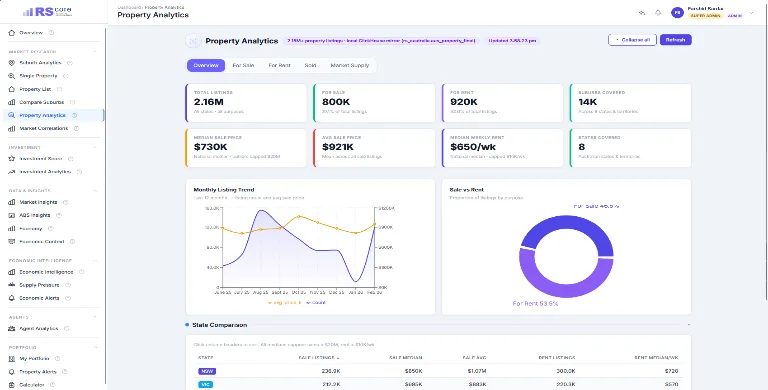Click the Dashboard breadcrumb link

point(129,7)
